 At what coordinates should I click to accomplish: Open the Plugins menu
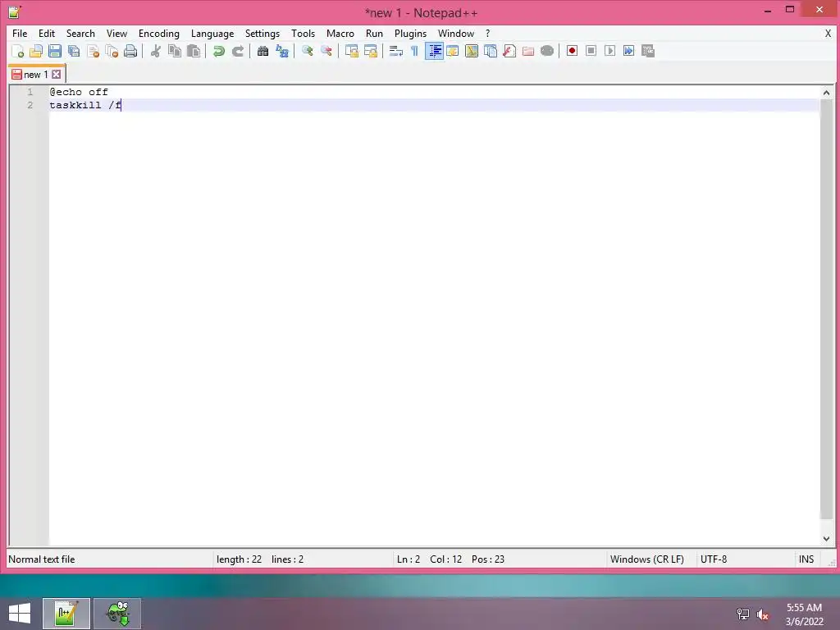tap(410, 33)
